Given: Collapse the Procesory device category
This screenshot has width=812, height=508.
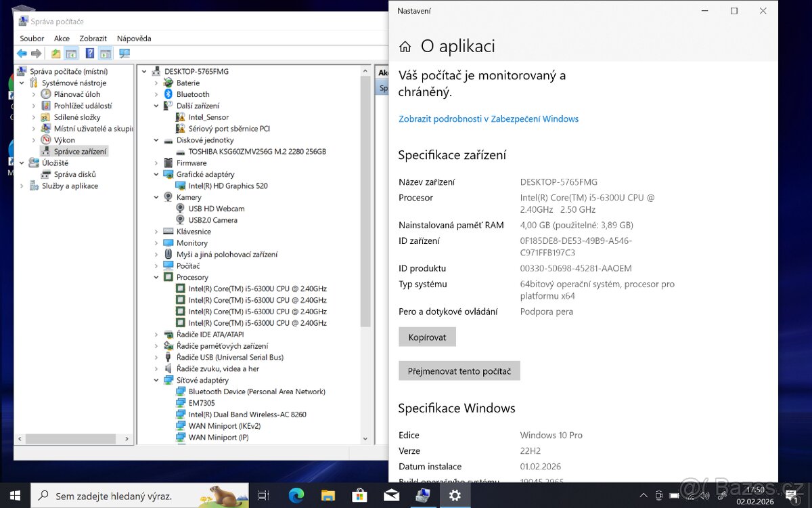Looking at the screenshot, I should pos(156,277).
